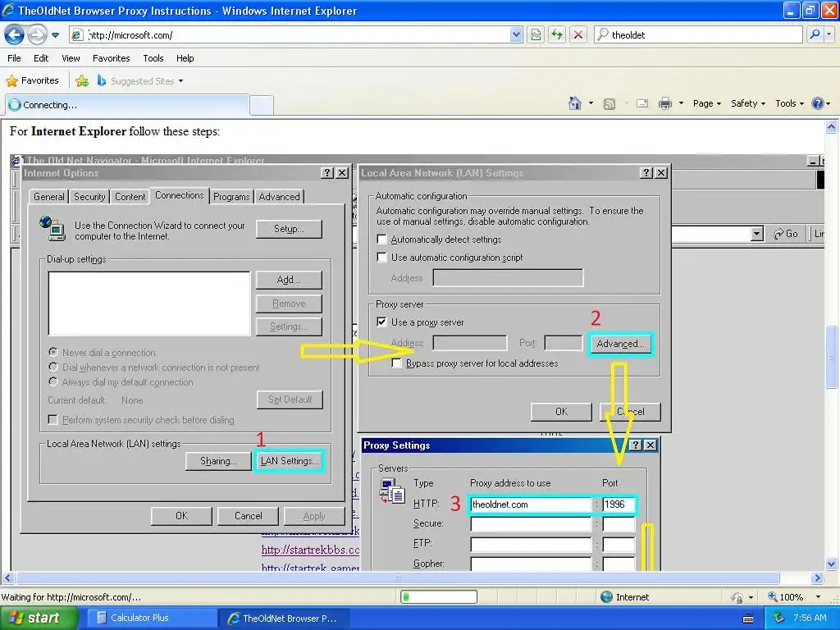Viewport: 840px width, 630px height.
Task: Click LAN Settings... button in Internet Options
Action: click(290, 461)
